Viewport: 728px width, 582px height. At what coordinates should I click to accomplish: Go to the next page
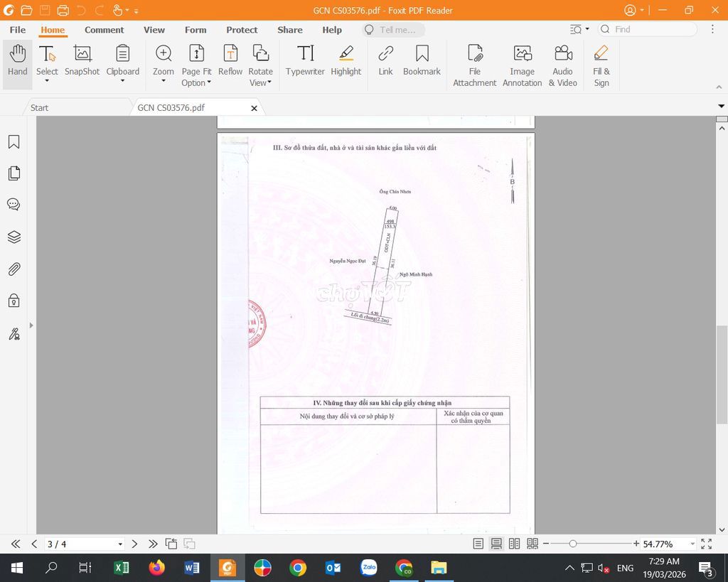(134, 544)
